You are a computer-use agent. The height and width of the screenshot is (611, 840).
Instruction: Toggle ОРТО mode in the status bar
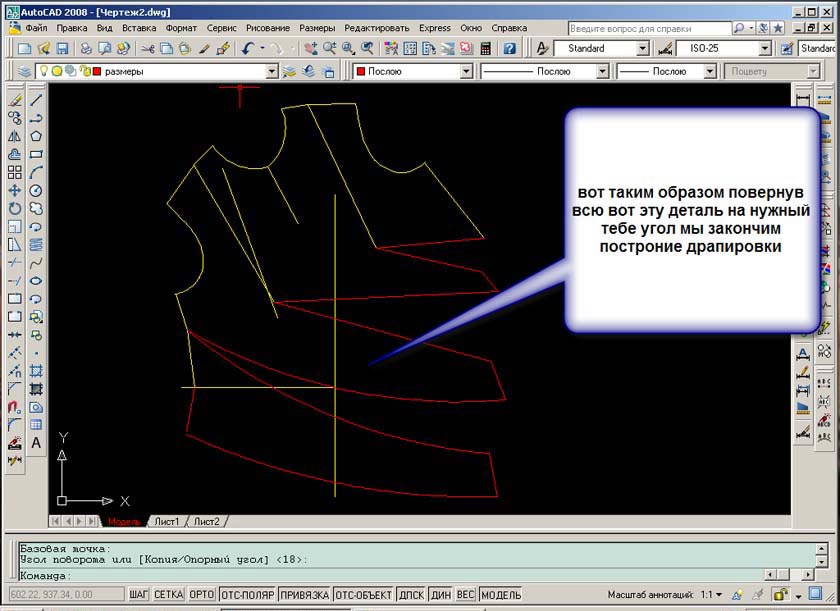coord(202,595)
